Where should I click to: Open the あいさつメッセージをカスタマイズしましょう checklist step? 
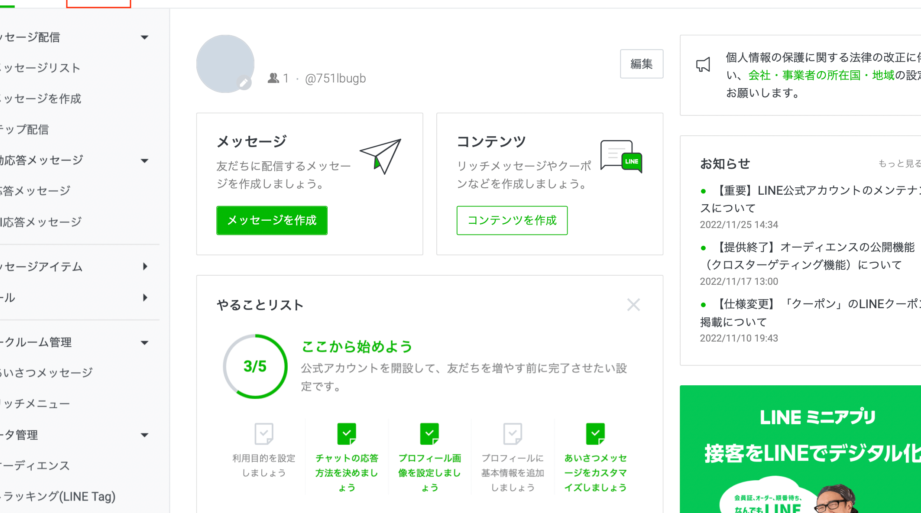(595, 458)
